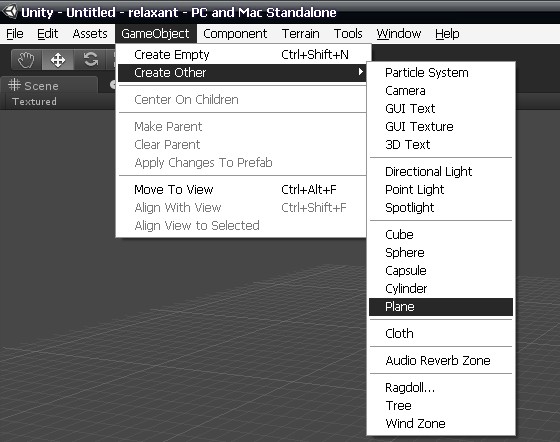The width and height of the screenshot is (560, 442).
Task: Create a Camera from the submenu
Action: pyautogui.click(x=441, y=91)
